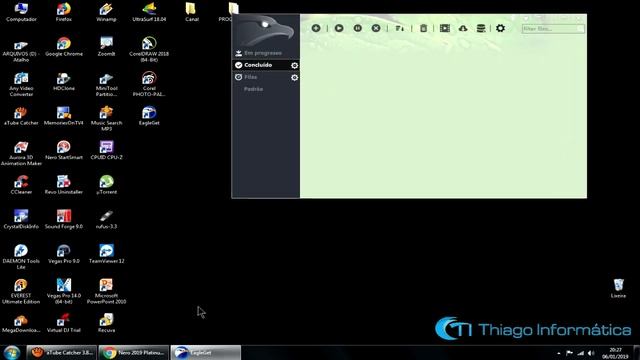Select Music Search MP3 desktop icon
This screenshot has height=360, width=640.
(x=106, y=118)
